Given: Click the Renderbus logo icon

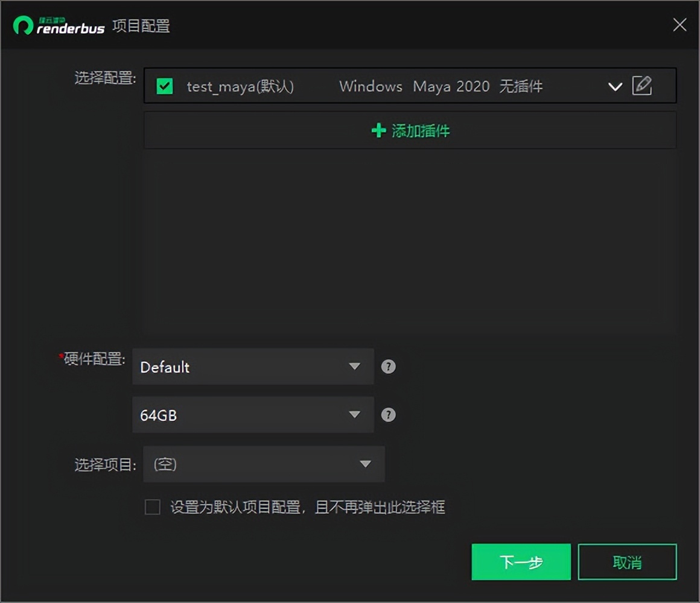Looking at the screenshot, I should pyautogui.click(x=23, y=25).
